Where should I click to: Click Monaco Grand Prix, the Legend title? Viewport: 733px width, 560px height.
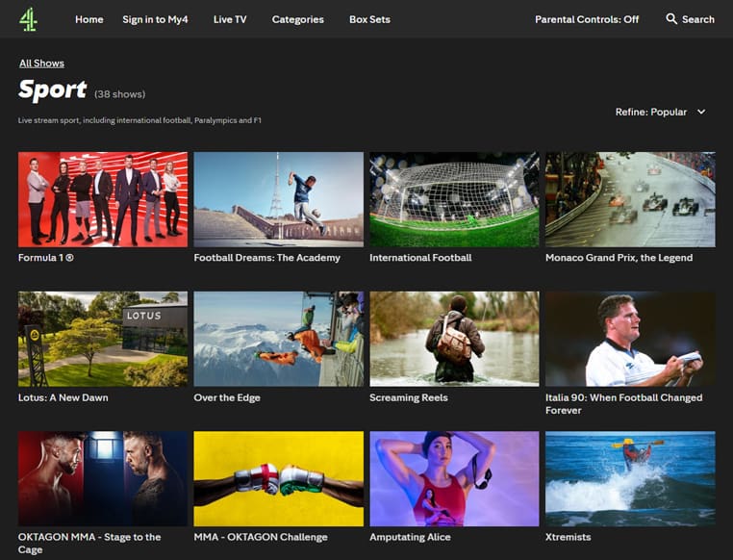click(619, 258)
